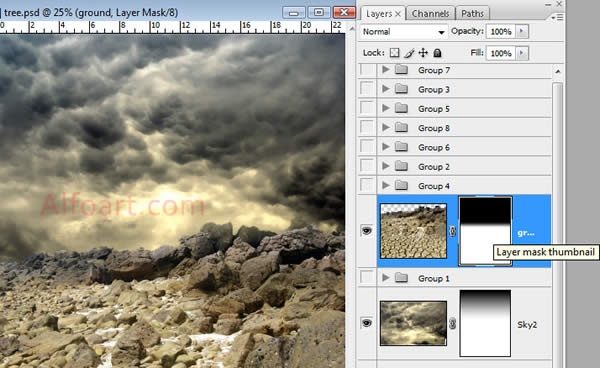Click the link icon on Sky2 layer

[452, 324]
